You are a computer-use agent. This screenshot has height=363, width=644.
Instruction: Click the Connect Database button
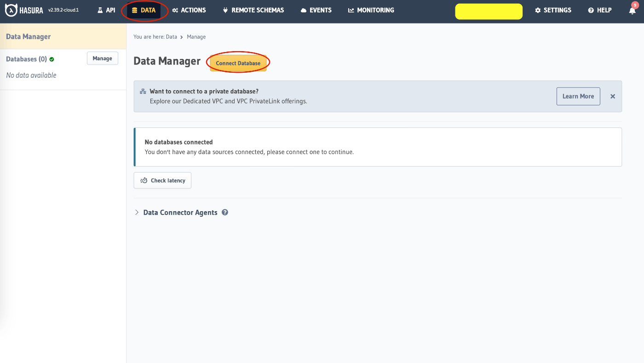(238, 63)
